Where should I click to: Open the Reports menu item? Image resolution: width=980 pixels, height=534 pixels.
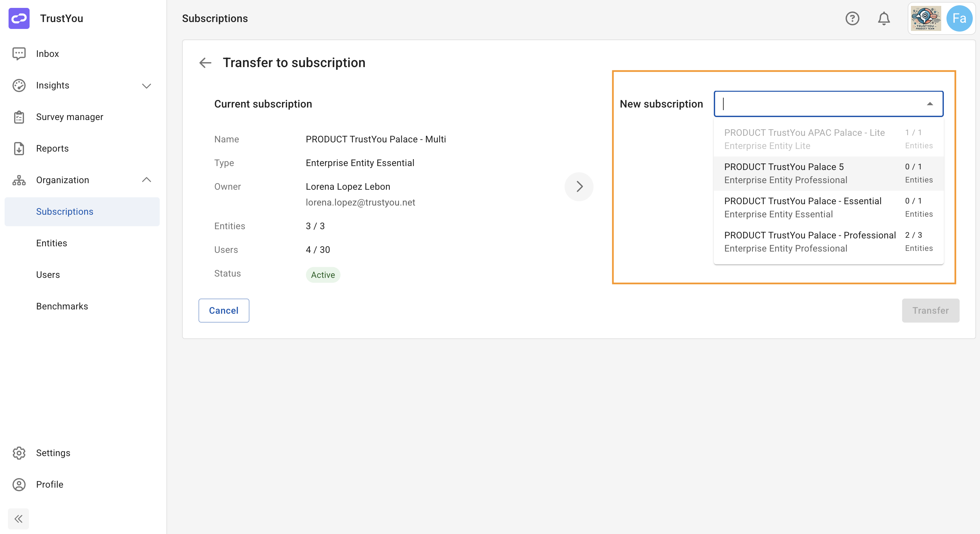click(x=82, y=148)
